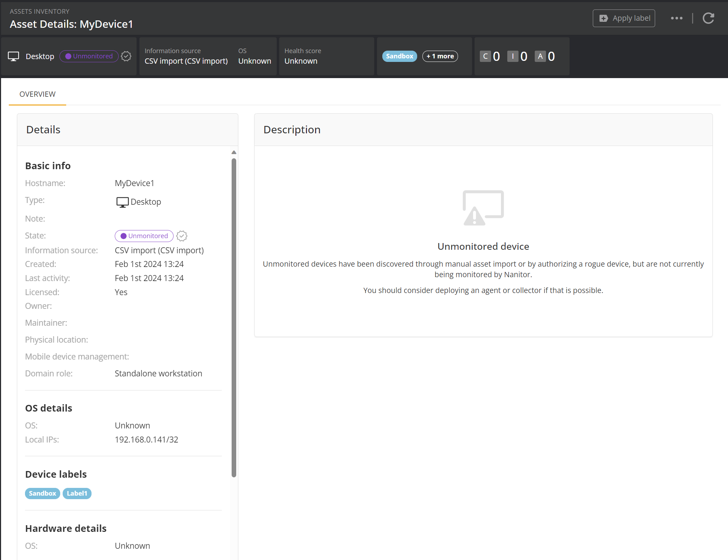Click the desktop monitor icon in summary bar

click(13, 56)
